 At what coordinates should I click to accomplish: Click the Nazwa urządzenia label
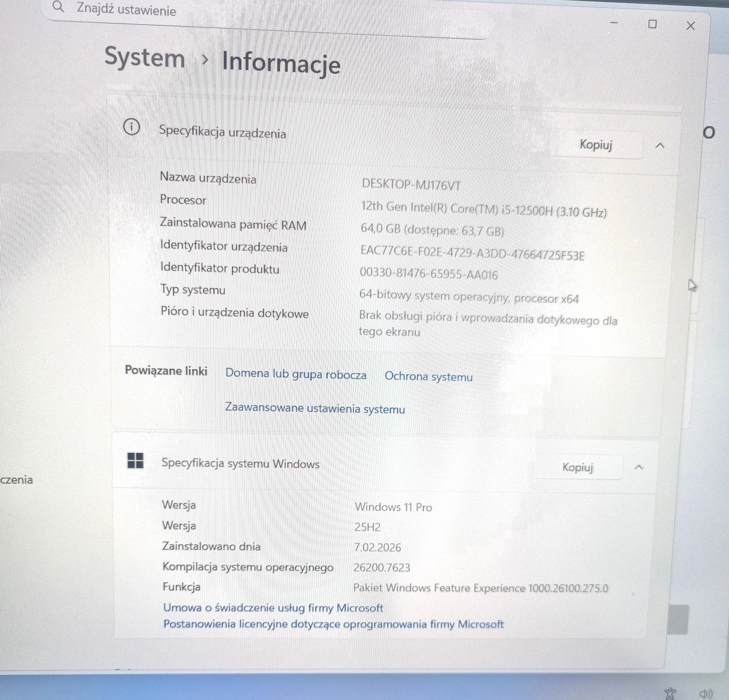(208, 178)
